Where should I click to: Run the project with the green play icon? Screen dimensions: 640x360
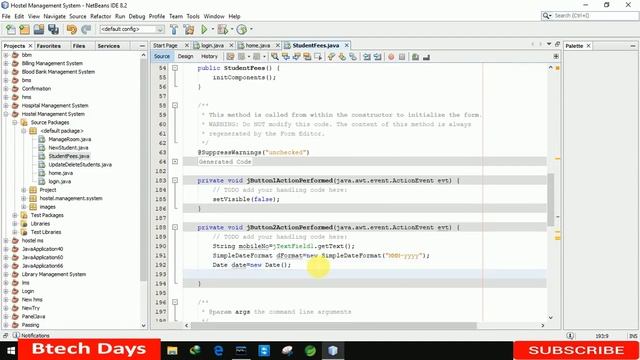point(204,29)
